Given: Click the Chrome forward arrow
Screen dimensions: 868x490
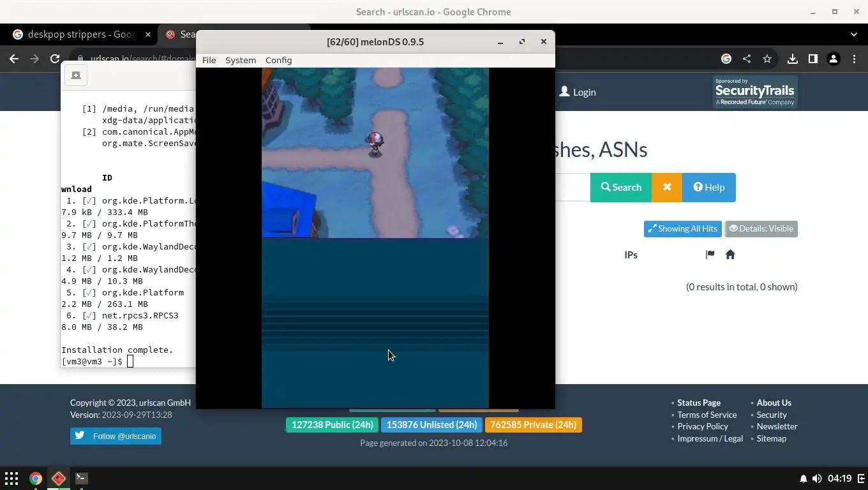Looking at the screenshot, I should click(x=34, y=59).
